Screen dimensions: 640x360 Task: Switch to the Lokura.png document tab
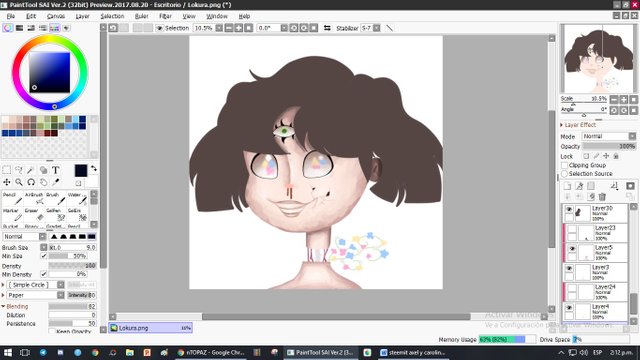tap(150, 328)
